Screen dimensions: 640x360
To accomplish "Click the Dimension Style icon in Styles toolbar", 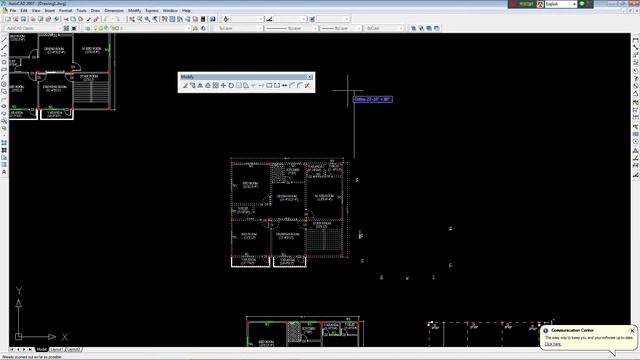I will coord(269,19).
